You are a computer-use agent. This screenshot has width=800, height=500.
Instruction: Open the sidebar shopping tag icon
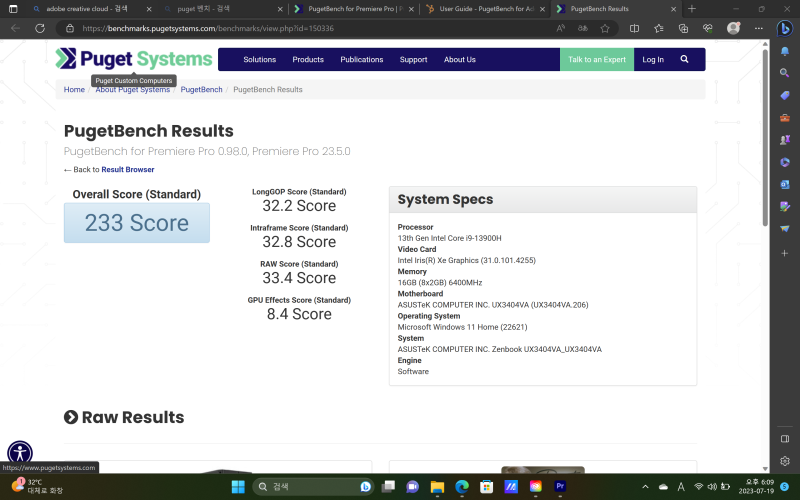[x=785, y=95]
